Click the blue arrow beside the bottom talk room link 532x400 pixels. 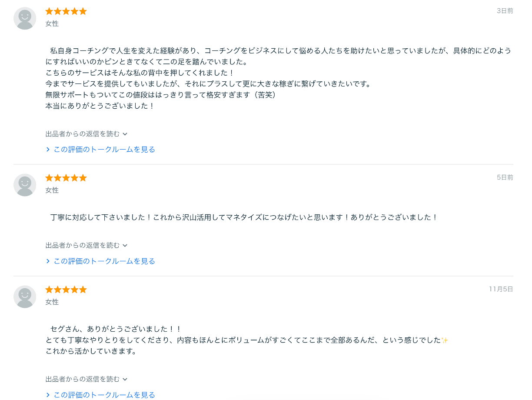[x=48, y=395]
